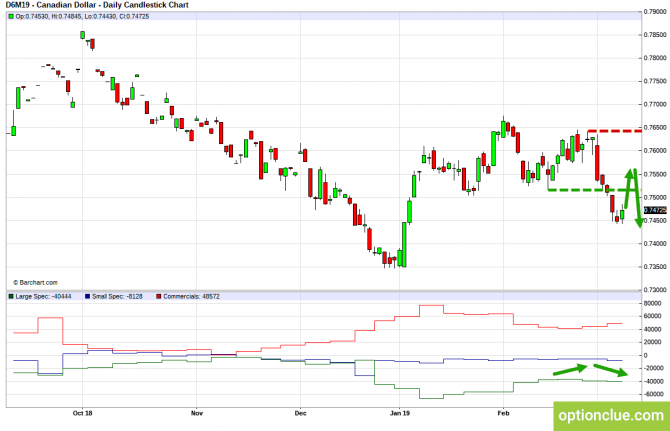Click the 0.74000 price axis label
Viewport: 670px width, 431px height.
point(655,244)
